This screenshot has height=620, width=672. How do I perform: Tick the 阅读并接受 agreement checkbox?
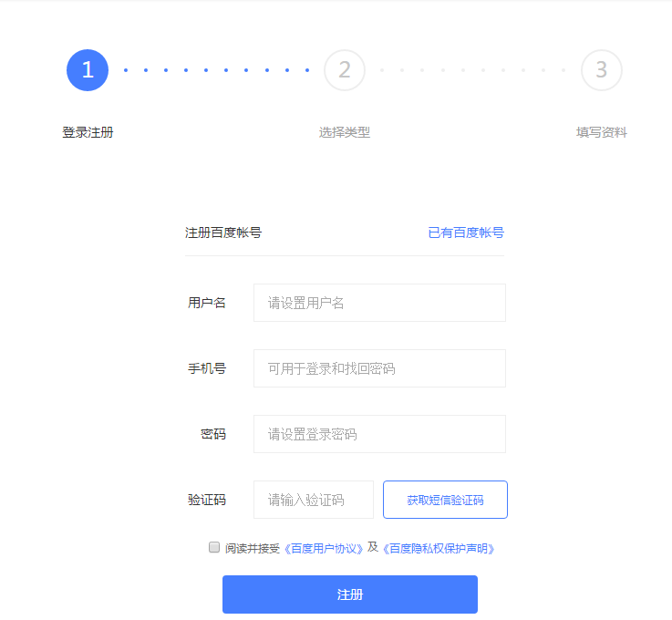click(x=214, y=547)
